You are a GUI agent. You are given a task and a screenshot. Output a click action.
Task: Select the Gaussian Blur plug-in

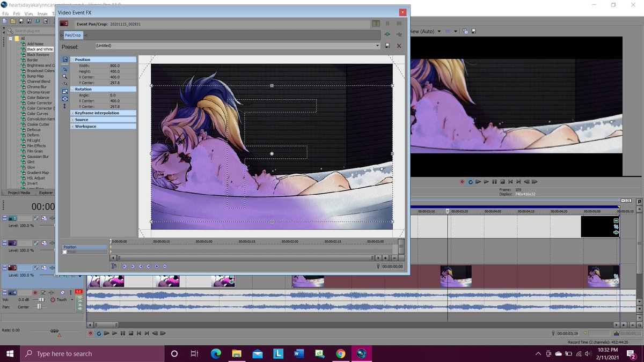click(x=38, y=157)
